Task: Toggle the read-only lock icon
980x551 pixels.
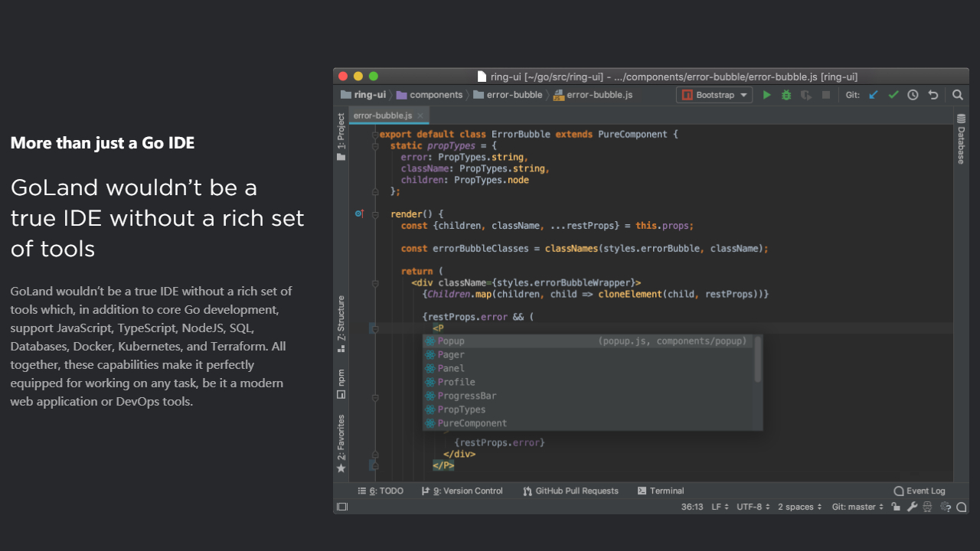Action: pos(896,507)
